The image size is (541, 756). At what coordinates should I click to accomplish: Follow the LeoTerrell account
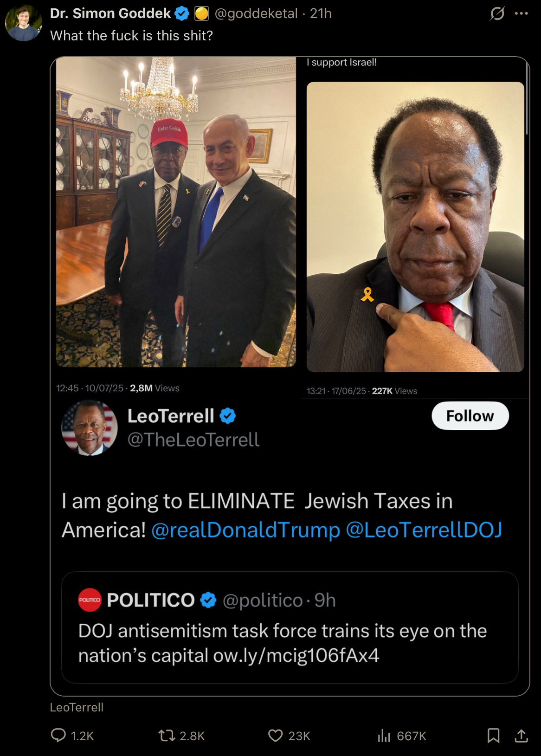470,416
